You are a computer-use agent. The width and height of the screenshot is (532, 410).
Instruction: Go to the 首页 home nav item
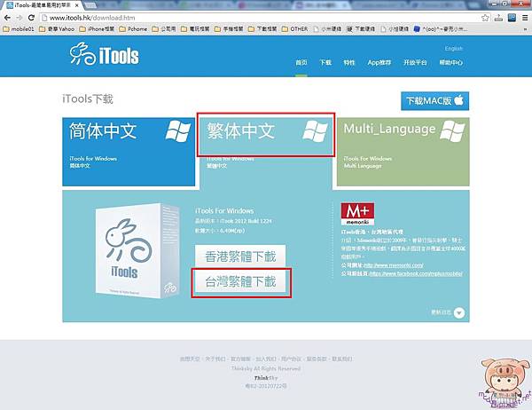(301, 62)
